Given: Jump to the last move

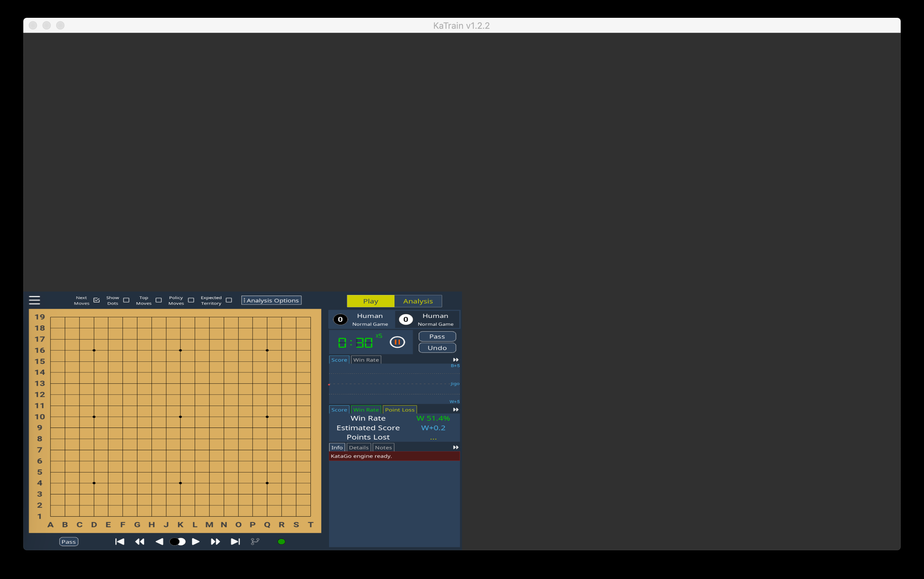Looking at the screenshot, I should tap(235, 541).
